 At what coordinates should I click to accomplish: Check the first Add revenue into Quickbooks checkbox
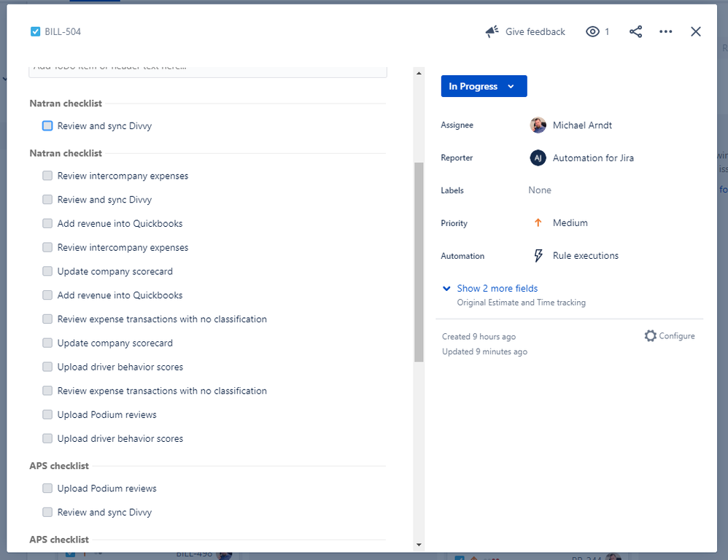click(47, 224)
